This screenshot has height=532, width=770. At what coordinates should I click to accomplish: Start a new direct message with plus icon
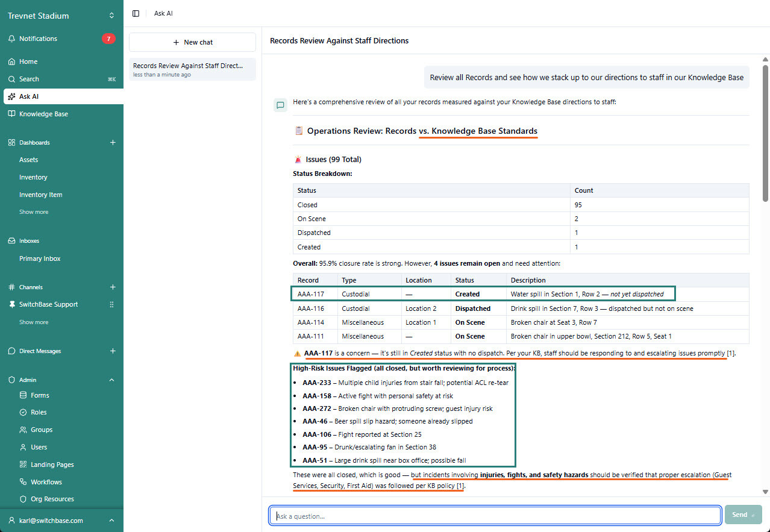click(x=112, y=351)
